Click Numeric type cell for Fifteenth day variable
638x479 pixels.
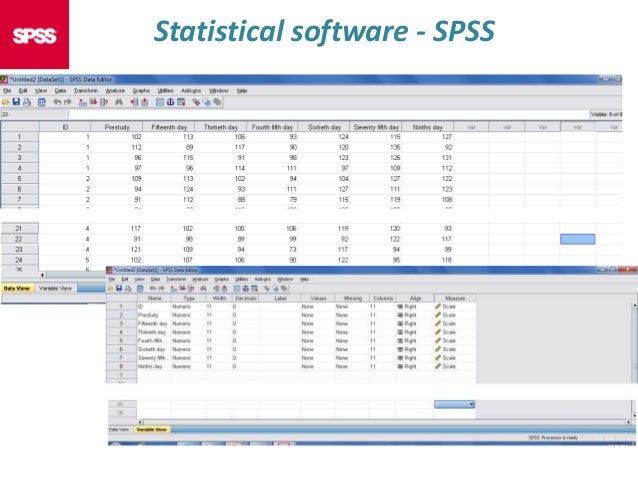coord(188,324)
